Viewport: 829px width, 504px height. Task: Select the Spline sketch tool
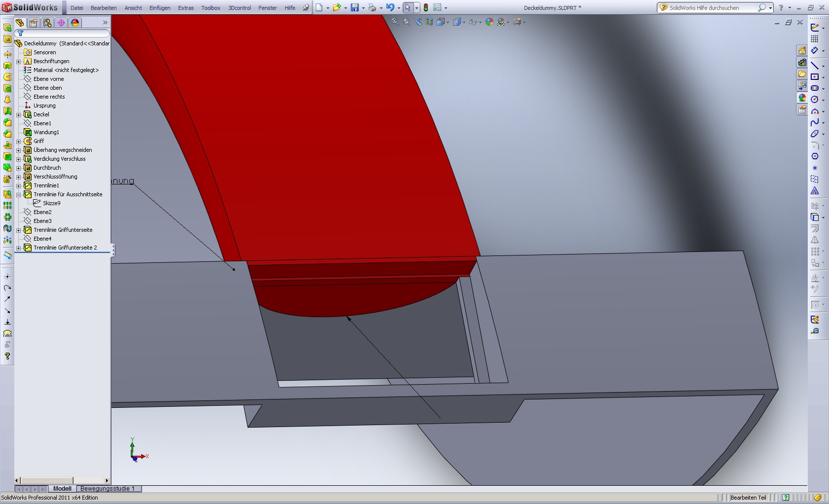(x=815, y=122)
